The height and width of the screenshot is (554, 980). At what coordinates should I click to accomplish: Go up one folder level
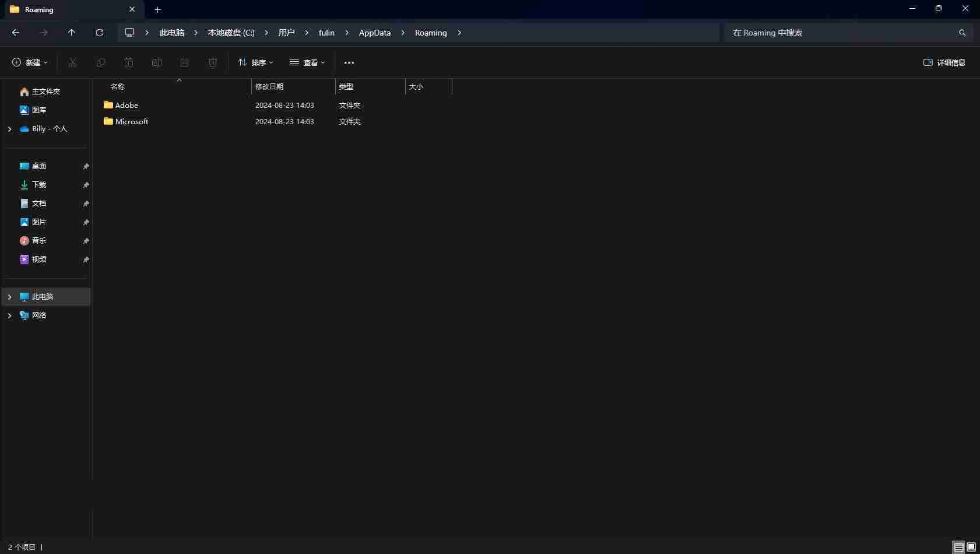[72, 33]
